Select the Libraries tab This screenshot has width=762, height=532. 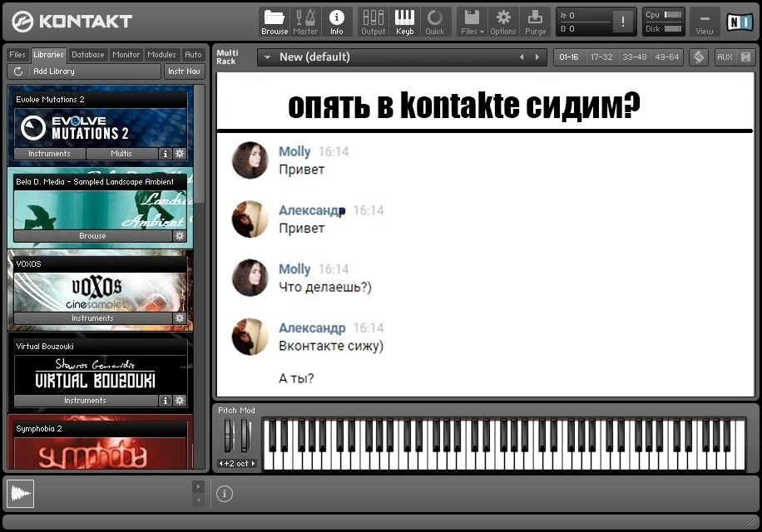pyautogui.click(x=48, y=55)
